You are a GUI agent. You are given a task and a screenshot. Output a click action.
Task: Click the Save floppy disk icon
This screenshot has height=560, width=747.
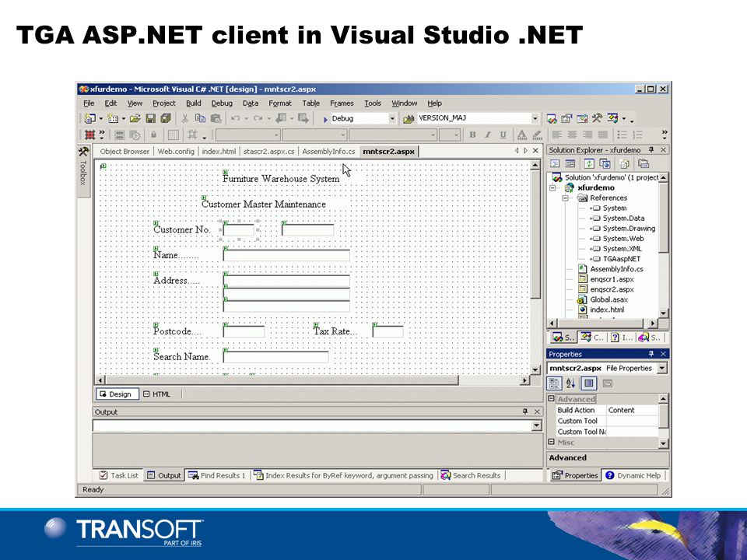point(150,118)
